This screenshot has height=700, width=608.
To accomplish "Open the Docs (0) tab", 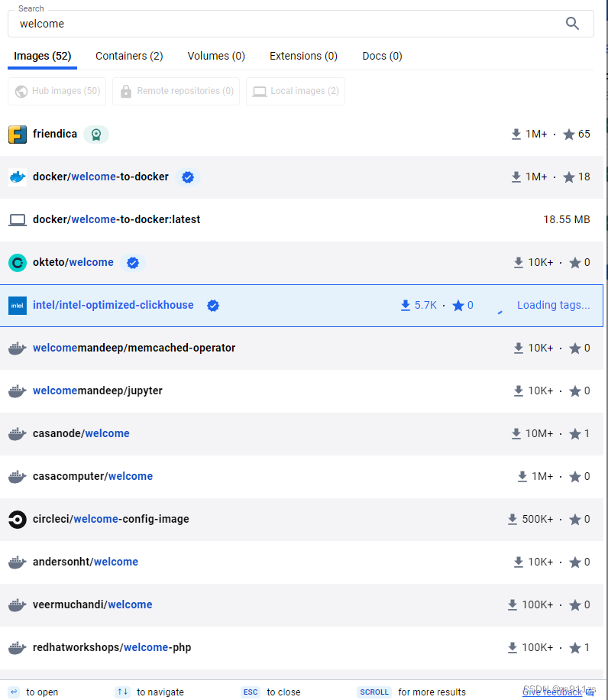I will point(382,56).
